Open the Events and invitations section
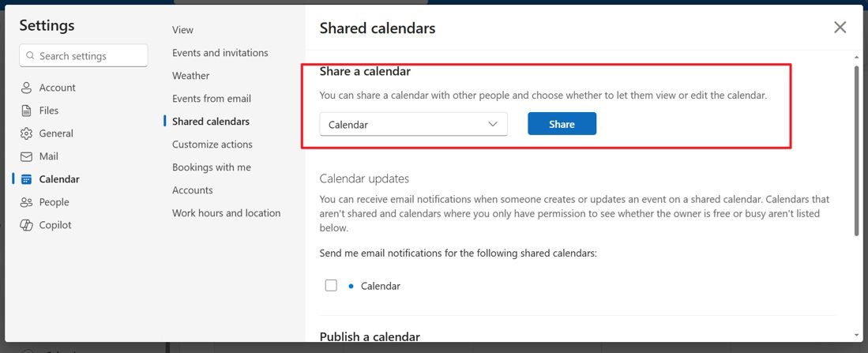868x353 pixels. click(220, 53)
